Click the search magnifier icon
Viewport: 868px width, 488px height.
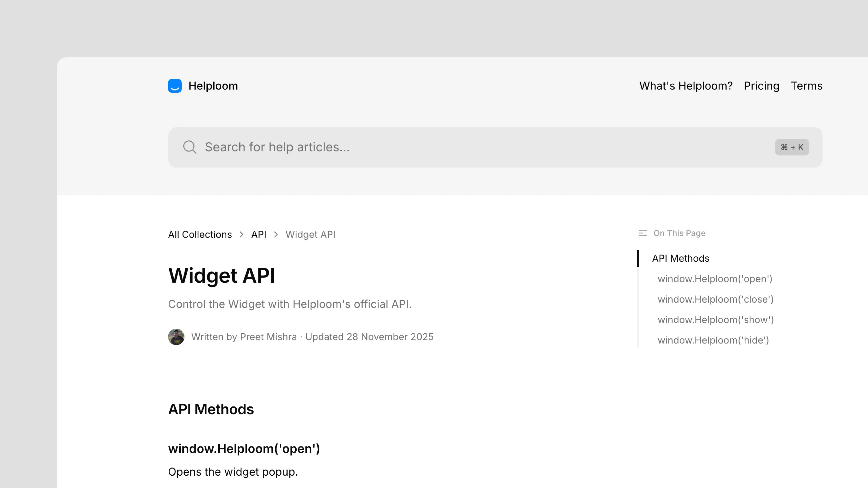[x=190, y=147]
